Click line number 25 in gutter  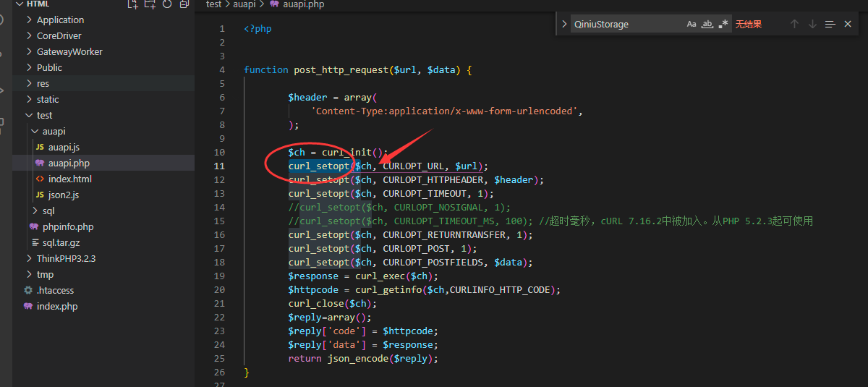pos(220,358)
